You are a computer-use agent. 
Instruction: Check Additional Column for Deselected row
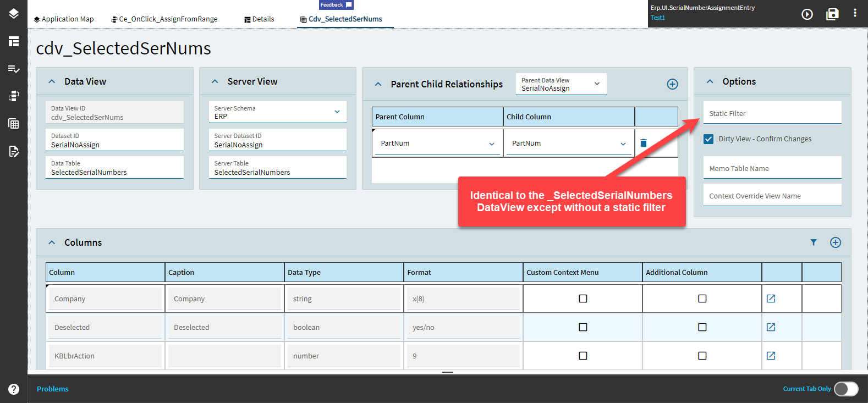coord(702,327)
